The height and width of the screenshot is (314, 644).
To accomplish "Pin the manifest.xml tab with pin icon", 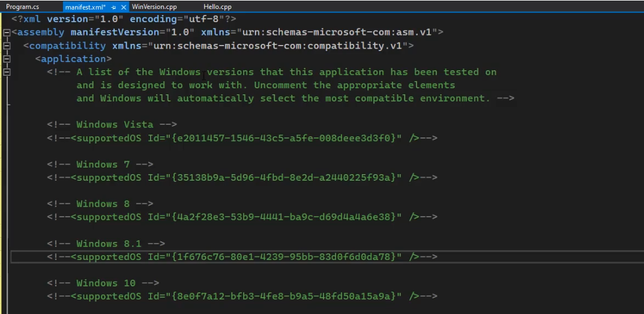I will point(113,7).
